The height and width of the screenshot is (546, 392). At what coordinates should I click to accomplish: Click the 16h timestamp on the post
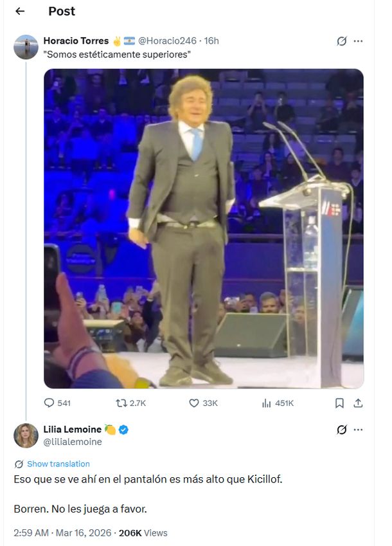point(211,41)
